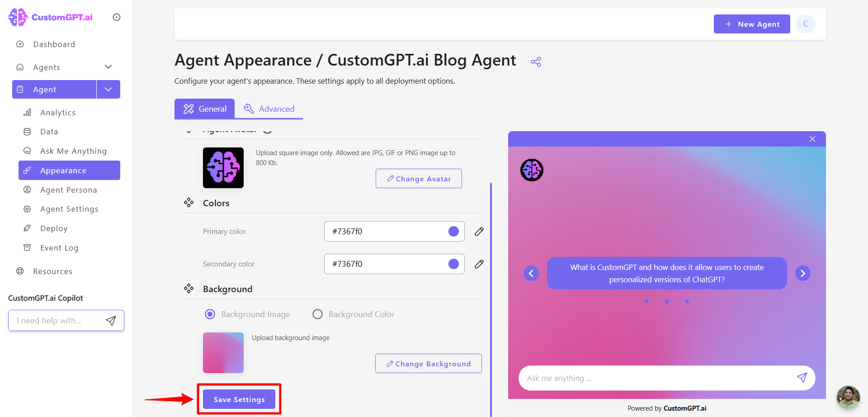The width and height of the screenshot is (868, 417).
Task: Toggle the sidebar pin circle icon
Action: (117, 17)
